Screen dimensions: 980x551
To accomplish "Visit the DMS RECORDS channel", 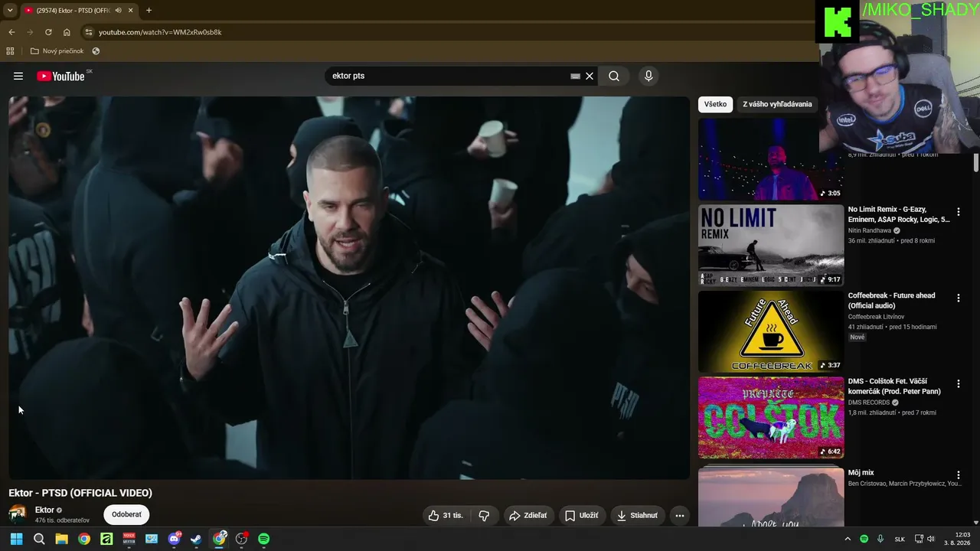I will click(869, 403).
